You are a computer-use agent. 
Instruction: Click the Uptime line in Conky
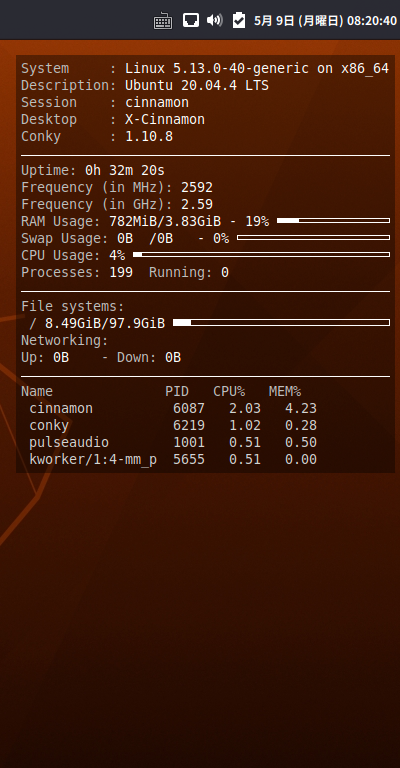click(x=93, y=170)
